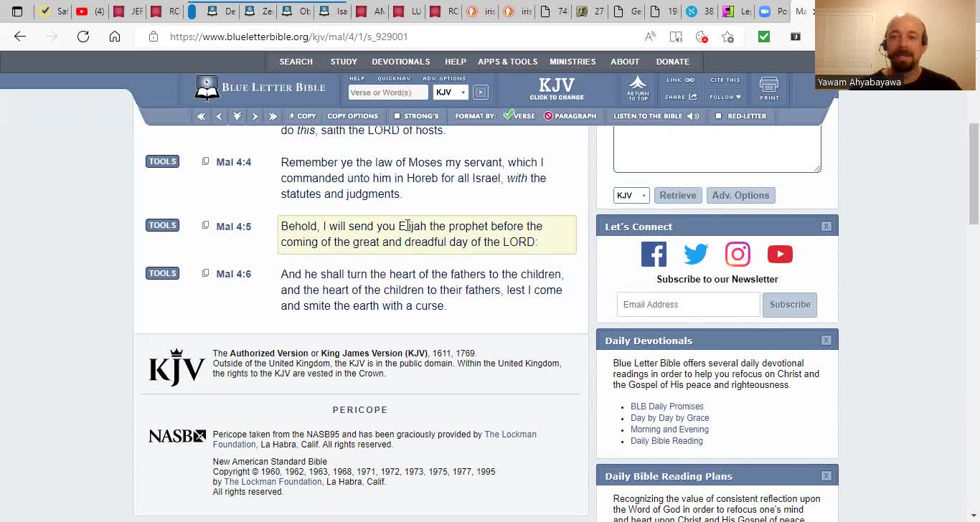Click copy icon beside Mal 4:5
980x522 pixels.
(x=205, y=225)
